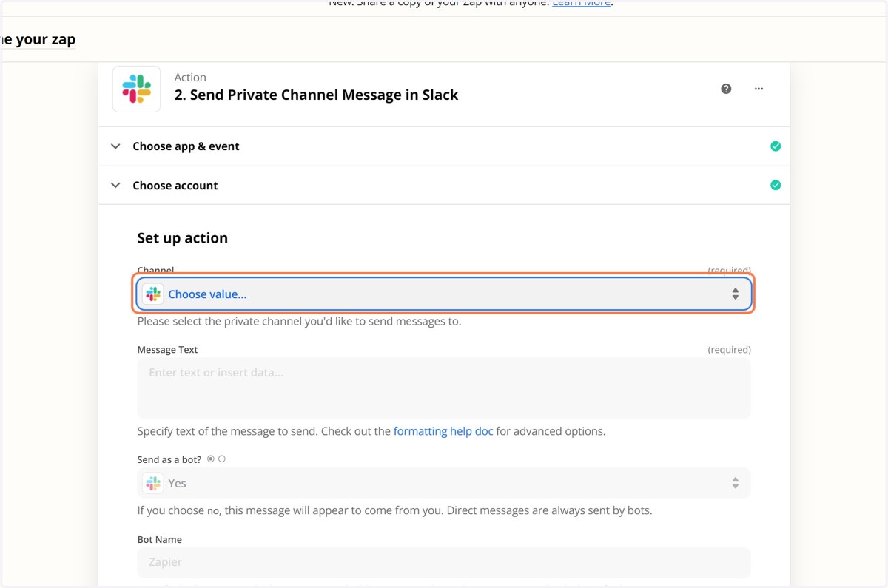Image resolution: width=888 pixels, height=588 pixels.
Task: Click the Learn More link in banner
Action: click(x=582, y=4)
